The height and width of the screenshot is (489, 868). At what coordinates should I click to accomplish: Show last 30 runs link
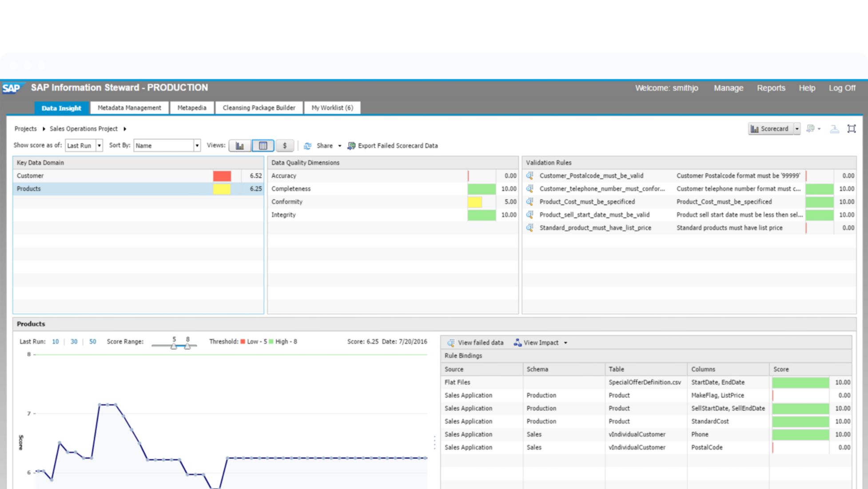pyautogui.click(x=74, y=342)
